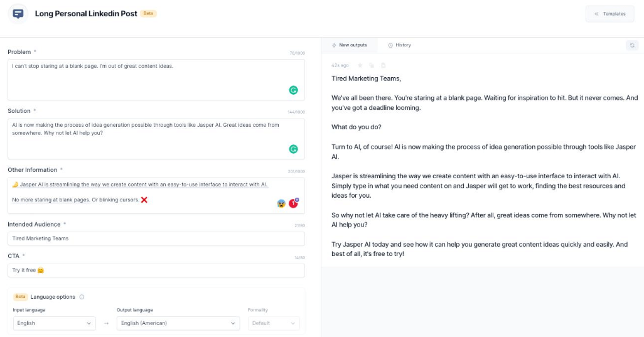Screen dimensions: 644x337
Task: Favorite the output with the star icon
Action: coord(360,65)
